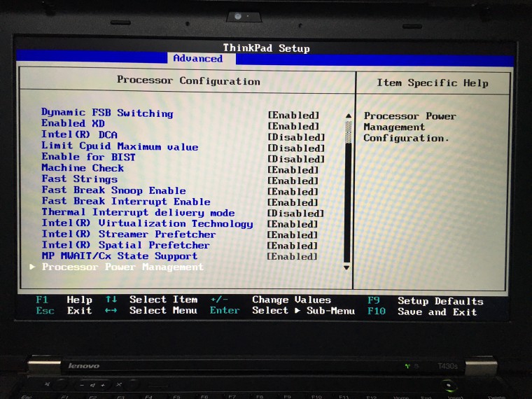This screenshot has width=532, height=399.
Task: Click the ThinkPad Setup title
Action: [x=266, y=48]
